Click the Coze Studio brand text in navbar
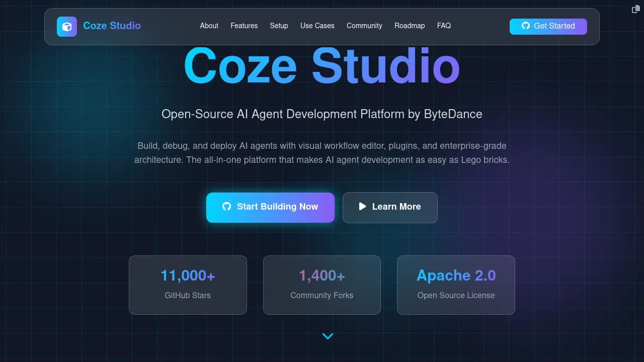The image size is (644, 362). pyautogui.click(x=112, y=26)
